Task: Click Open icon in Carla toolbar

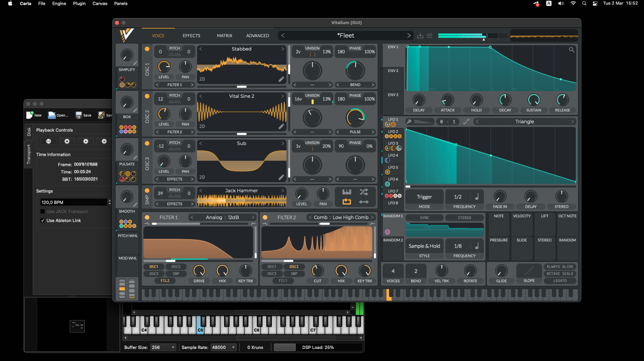Action: point(52,115)
